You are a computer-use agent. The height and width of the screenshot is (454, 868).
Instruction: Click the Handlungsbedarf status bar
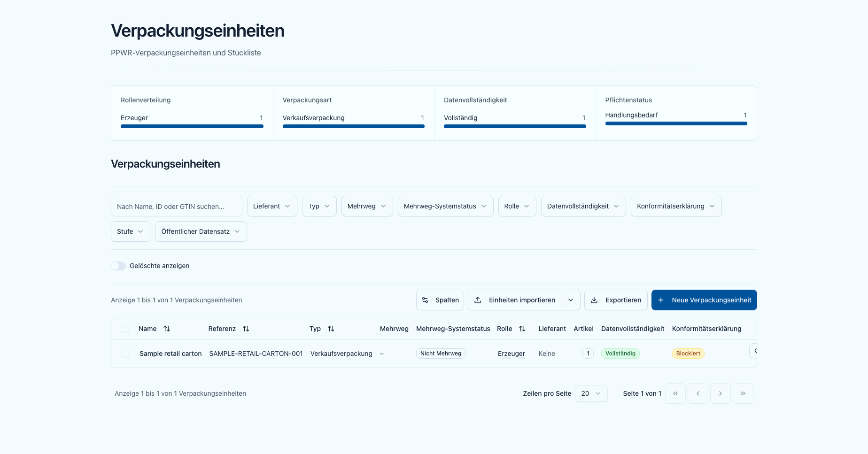click(x=676, y=123)
